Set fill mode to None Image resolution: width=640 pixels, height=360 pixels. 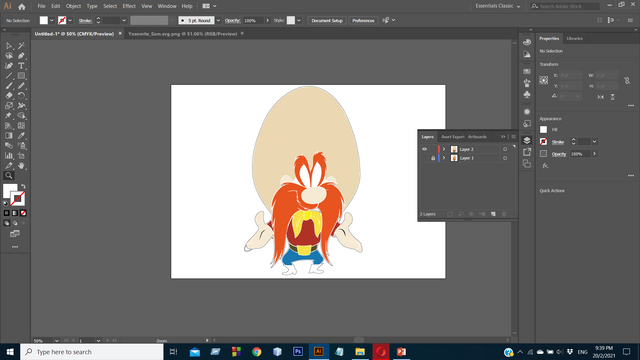23,213
